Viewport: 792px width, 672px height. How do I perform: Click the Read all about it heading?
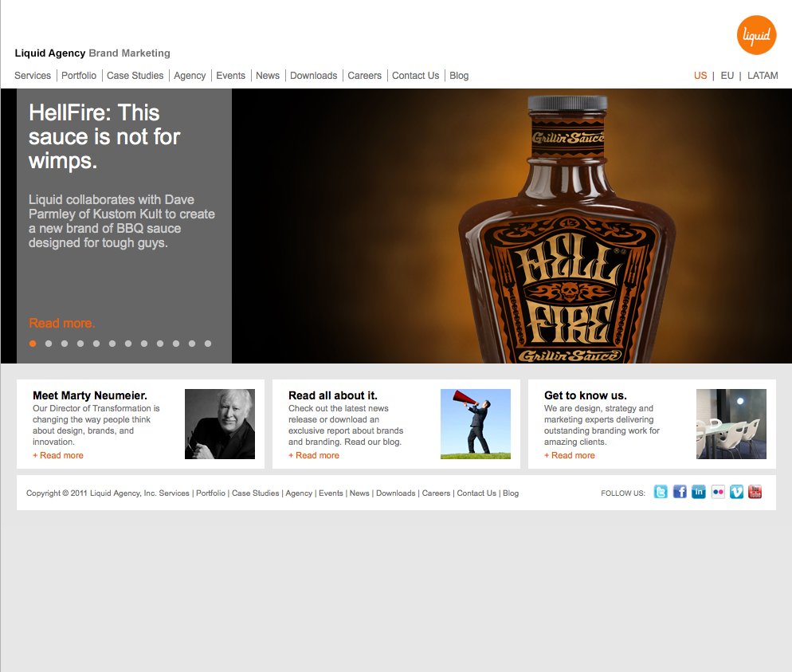coord(333,395)
